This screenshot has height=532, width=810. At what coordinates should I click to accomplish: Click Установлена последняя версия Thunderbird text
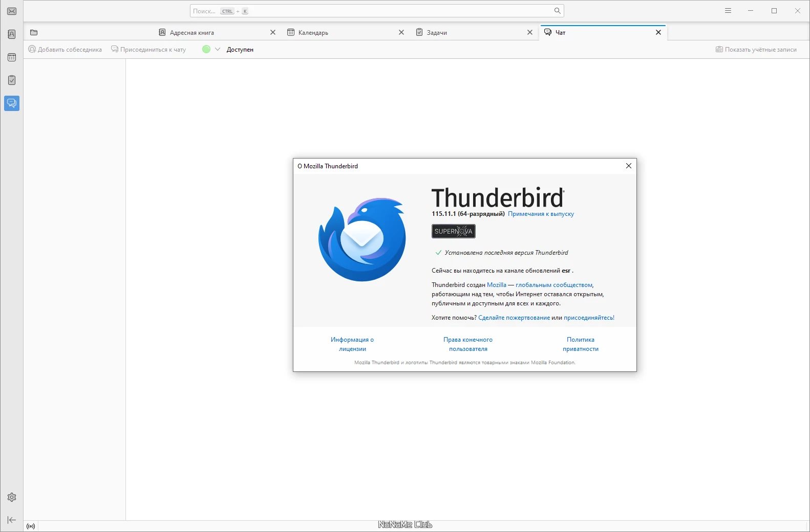pyautogui.click(x=506, y=253)
